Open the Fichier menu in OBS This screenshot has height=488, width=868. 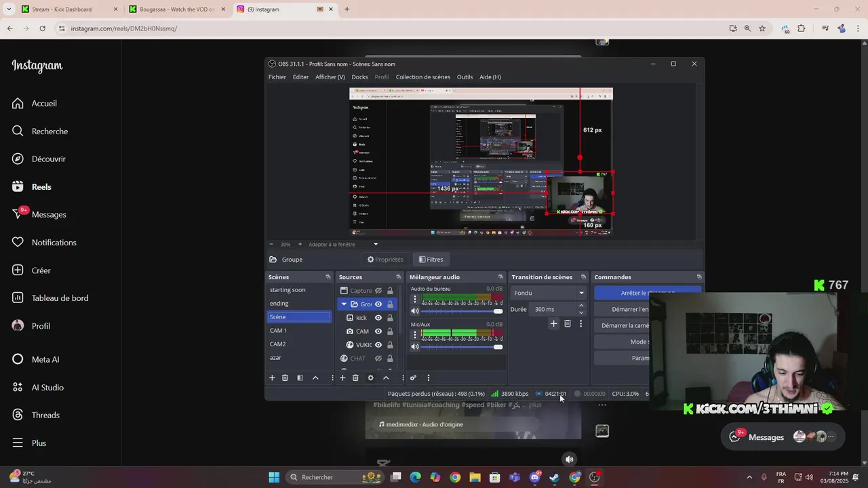click(277, 77)
